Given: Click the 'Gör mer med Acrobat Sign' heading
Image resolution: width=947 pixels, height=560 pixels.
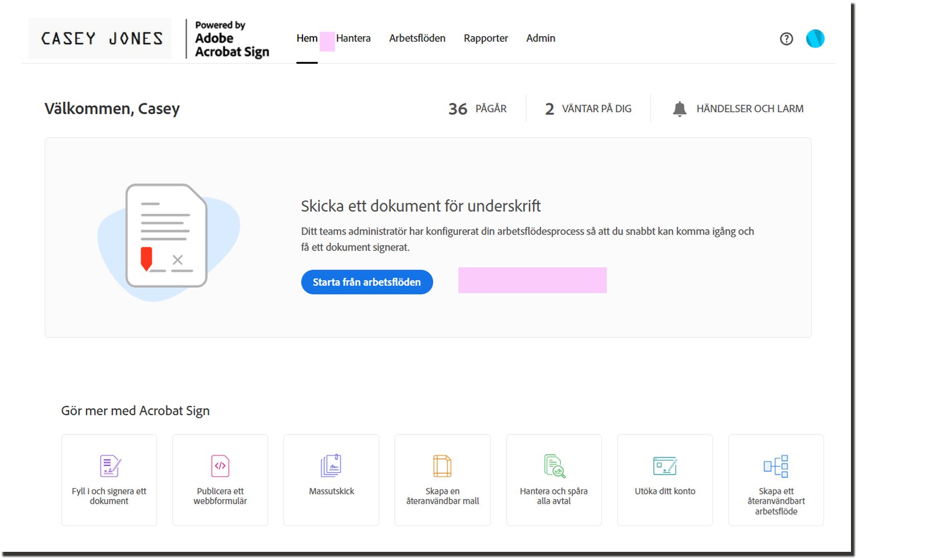Looking at the screenshot, I should click(135, 411).
